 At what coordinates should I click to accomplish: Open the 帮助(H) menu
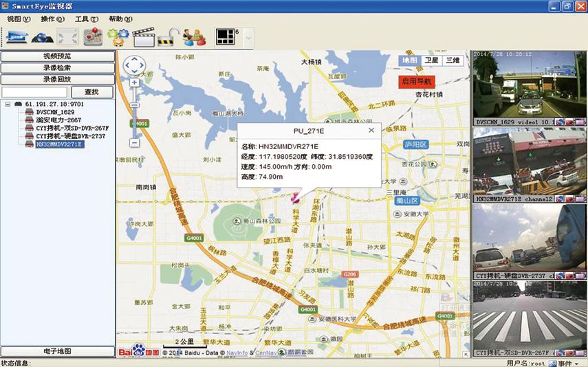tap(120, 19)
